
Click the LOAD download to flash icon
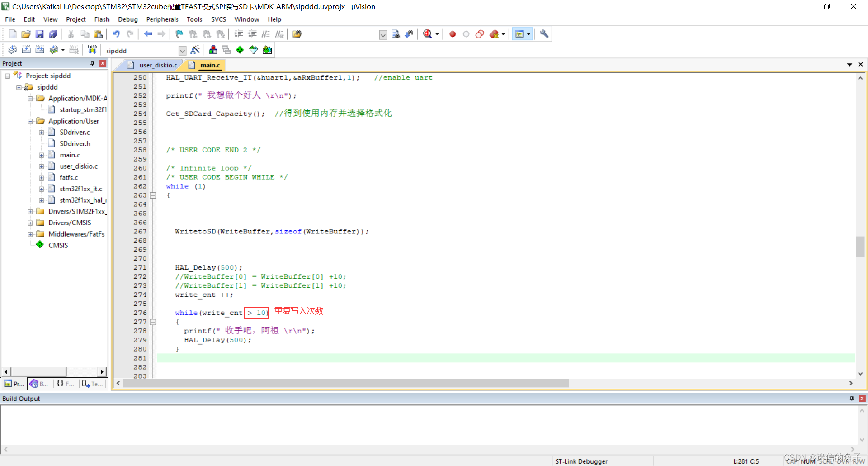point(92,50)
